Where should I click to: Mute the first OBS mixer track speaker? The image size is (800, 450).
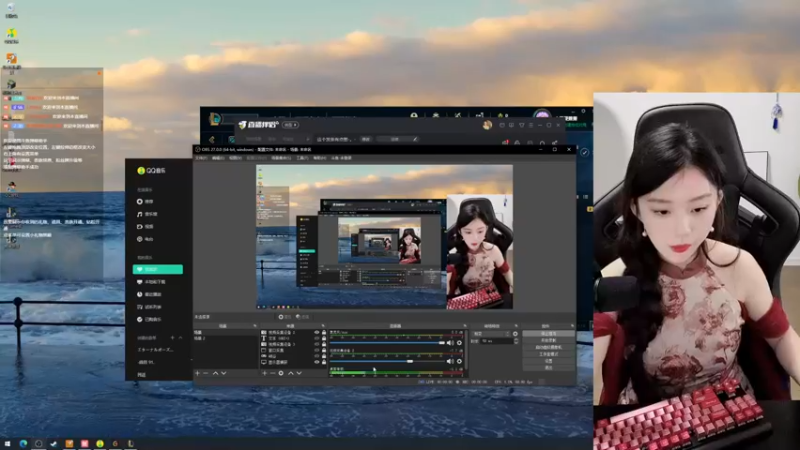[x=450, y=343]
